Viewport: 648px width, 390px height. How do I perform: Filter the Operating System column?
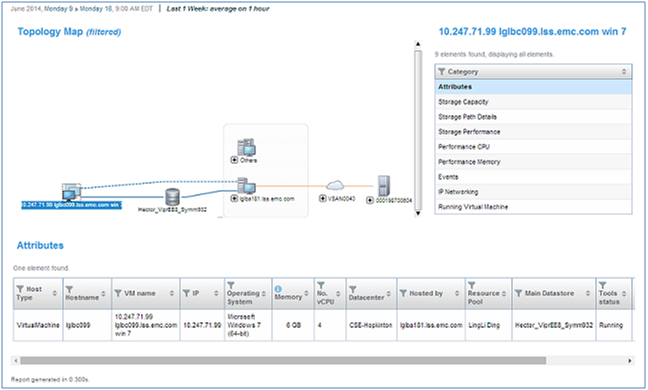click(231, 285)
